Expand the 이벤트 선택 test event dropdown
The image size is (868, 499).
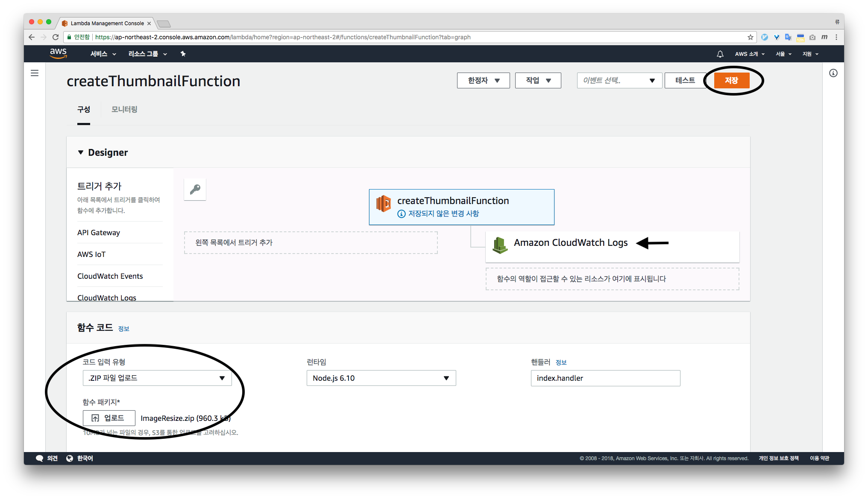619,80
